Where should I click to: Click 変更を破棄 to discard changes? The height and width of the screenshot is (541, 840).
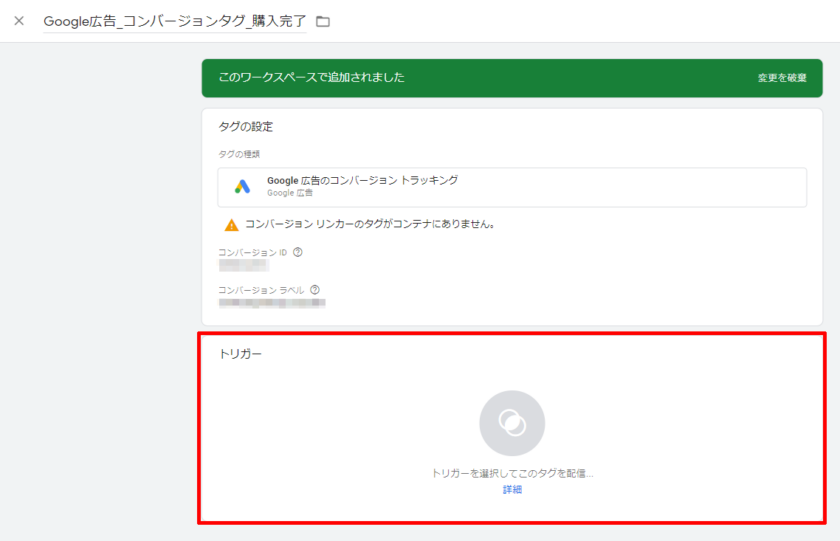[x=782, y=78]
